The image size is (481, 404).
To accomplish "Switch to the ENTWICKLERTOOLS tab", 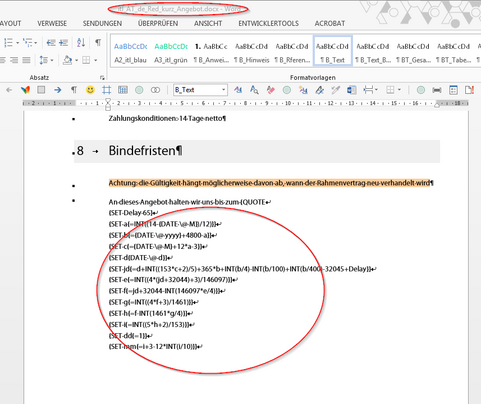I will click(x=268, y=24).
